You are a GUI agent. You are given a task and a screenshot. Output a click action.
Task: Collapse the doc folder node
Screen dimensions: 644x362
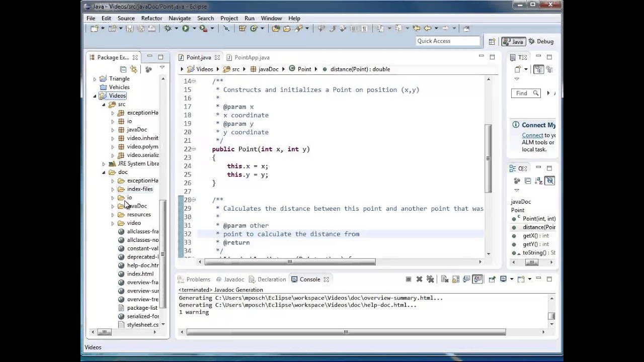tap(104, 172)
